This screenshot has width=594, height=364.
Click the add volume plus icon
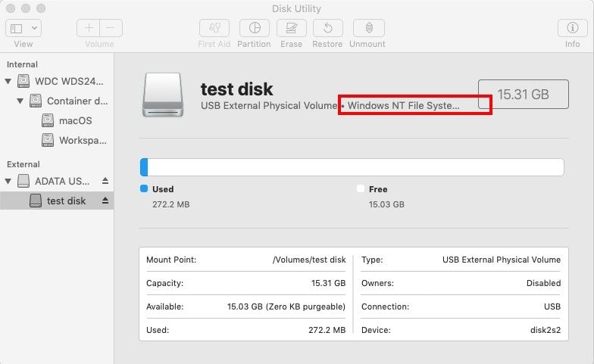click(89, 28)
